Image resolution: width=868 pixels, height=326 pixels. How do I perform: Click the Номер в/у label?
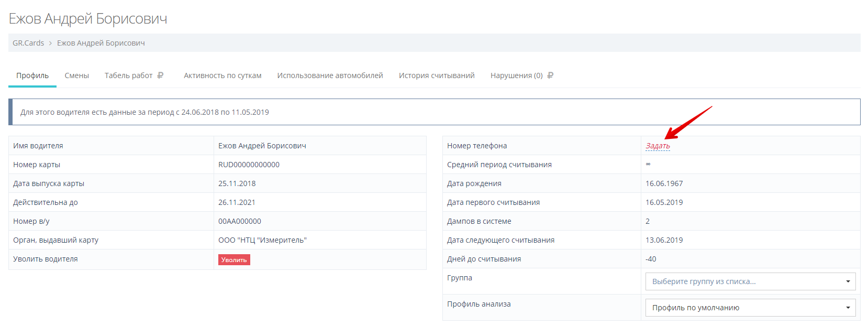31,221
